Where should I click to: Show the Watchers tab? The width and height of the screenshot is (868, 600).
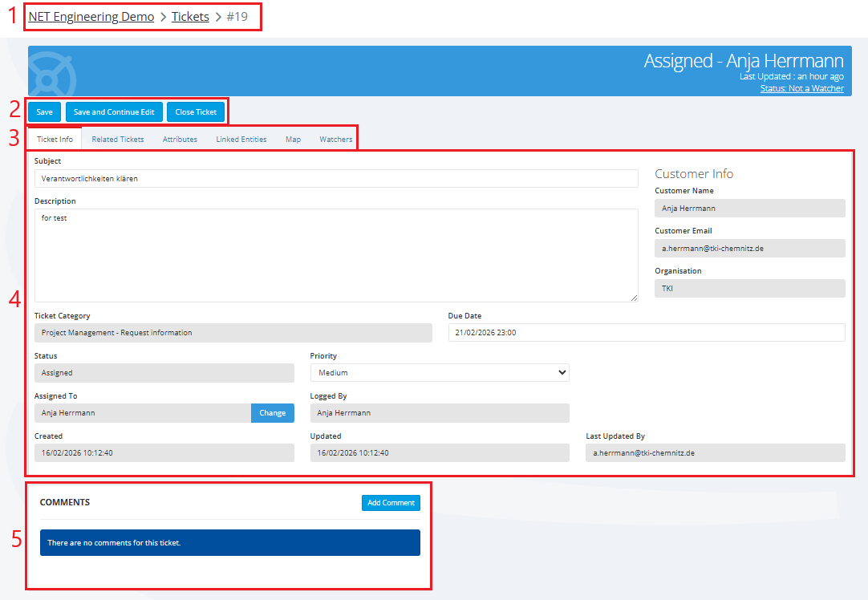click(335, 140)
